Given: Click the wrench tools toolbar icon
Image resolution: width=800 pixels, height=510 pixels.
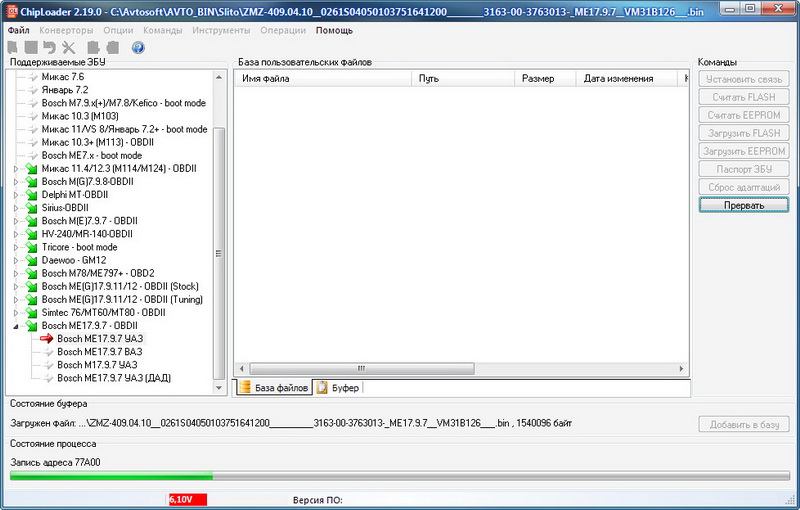Looking at the screenshot, I should (x=69, y=47).
